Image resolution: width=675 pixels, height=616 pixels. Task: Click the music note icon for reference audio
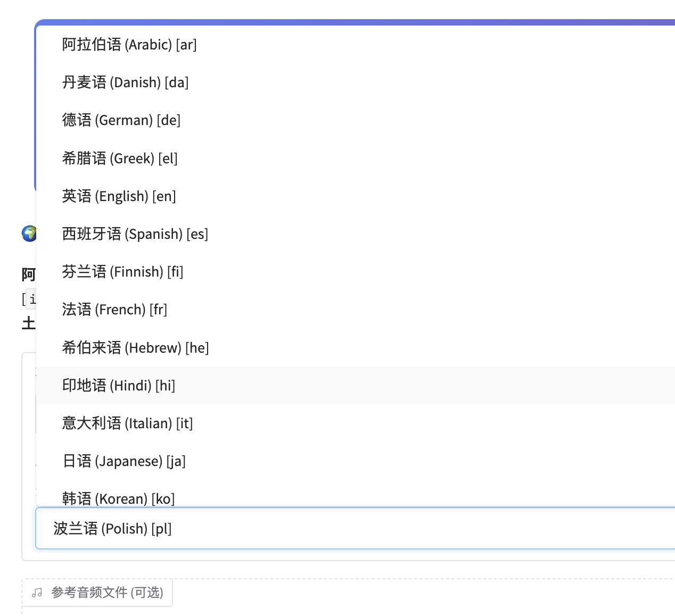pos(37,593)
